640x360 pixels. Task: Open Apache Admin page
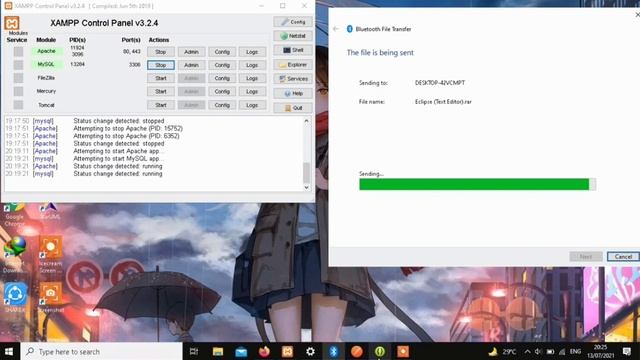191,52
